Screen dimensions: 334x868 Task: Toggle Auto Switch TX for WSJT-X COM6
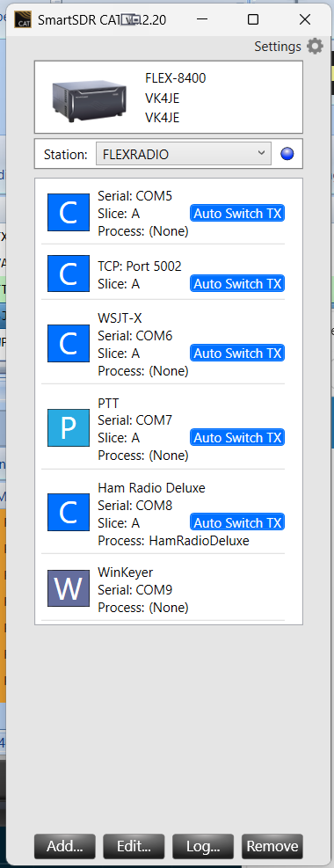238,354
